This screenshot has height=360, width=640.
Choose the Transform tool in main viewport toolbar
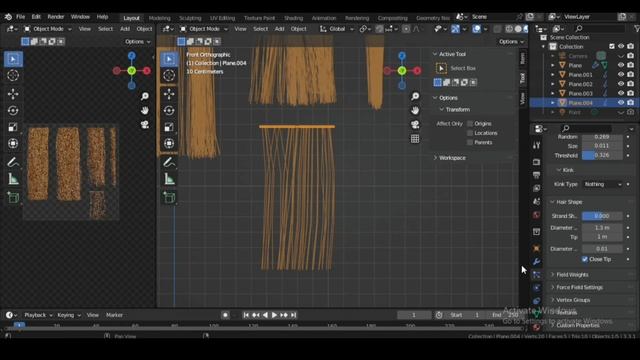169,143
